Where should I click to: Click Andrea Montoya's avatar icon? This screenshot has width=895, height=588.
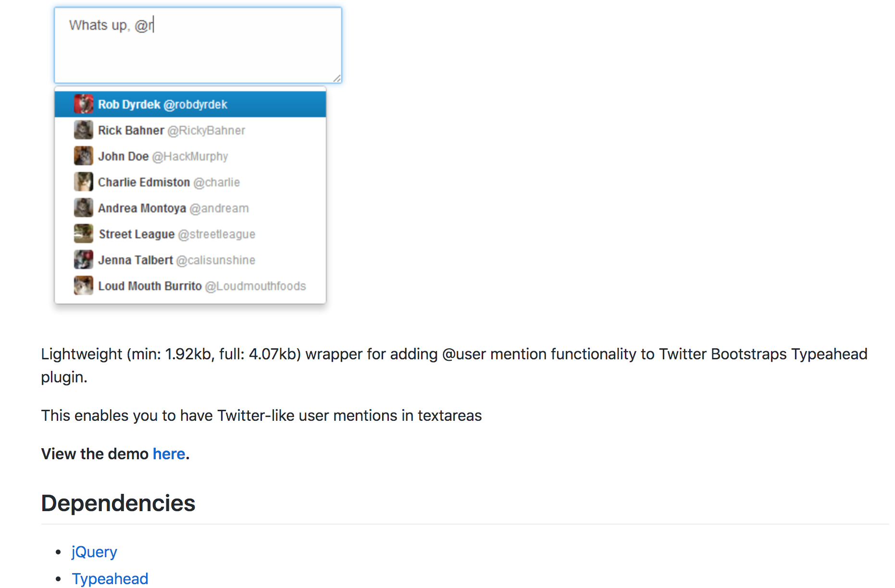click(x=83, y=208)
